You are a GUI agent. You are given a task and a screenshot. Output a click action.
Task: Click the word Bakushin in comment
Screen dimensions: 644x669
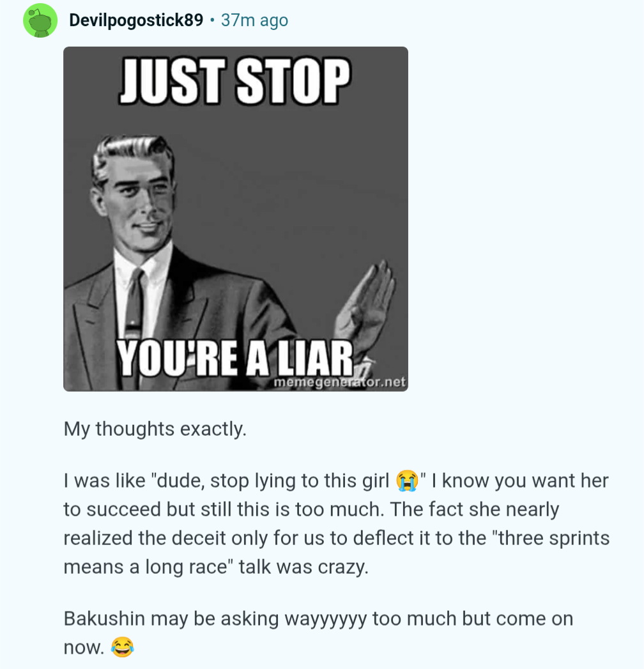[x=105, y=619]
